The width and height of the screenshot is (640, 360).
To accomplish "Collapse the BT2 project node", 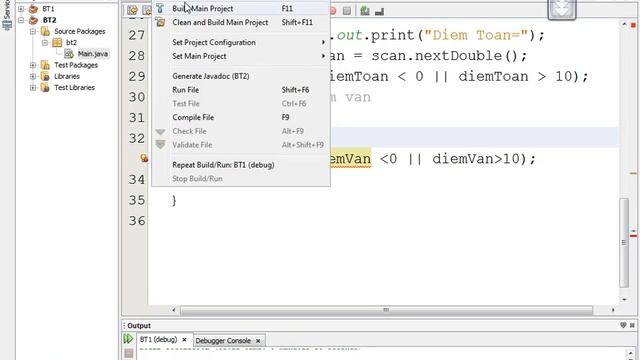I will [x=21, y=20].
